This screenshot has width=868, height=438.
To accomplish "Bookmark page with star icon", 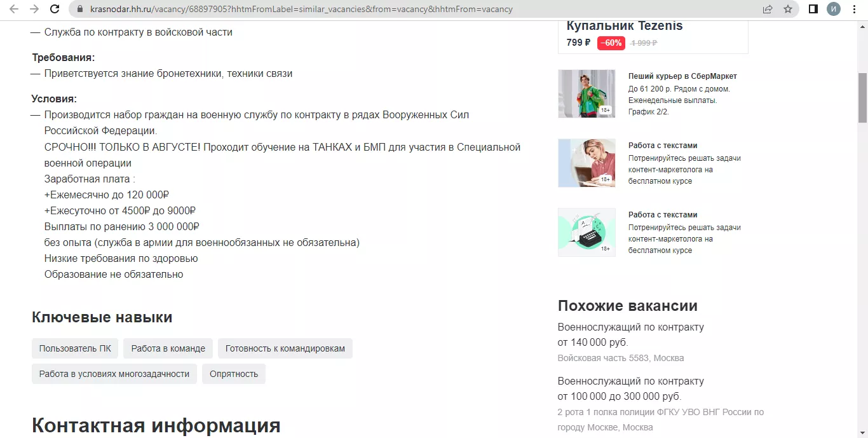I will 788,9.
